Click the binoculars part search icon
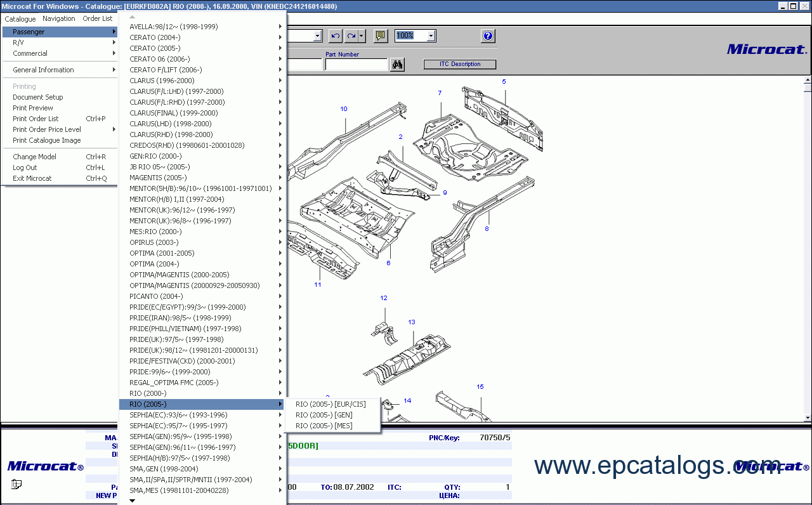 coord(398,65)
